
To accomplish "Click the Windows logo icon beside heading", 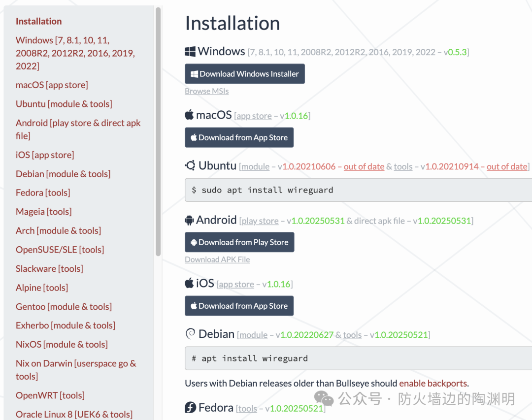I will click(190, 52).
